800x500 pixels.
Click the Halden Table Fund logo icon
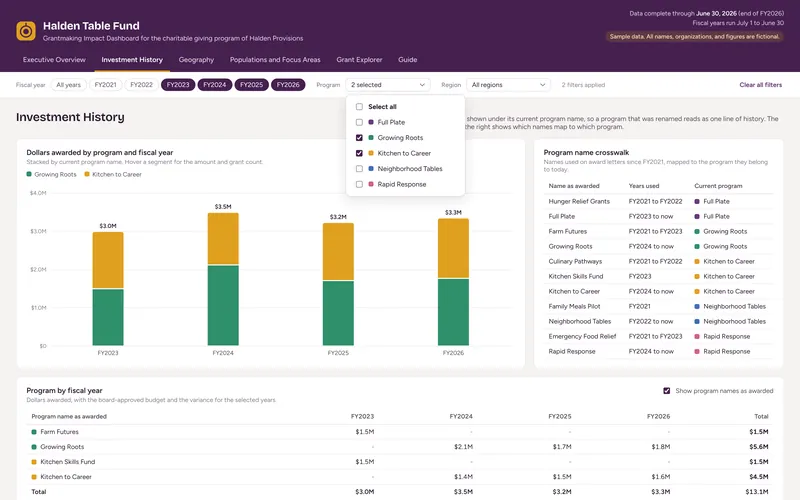26,31
